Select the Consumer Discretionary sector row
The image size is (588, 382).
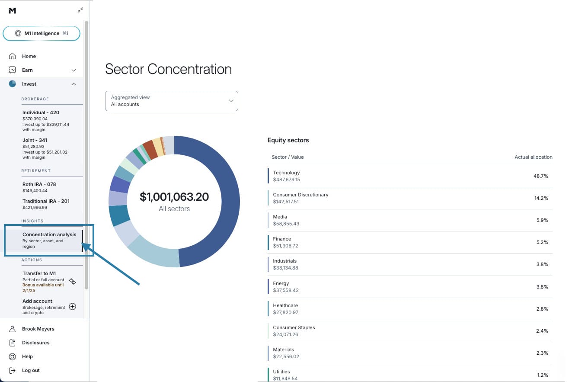pyautogui.click(x=410, y=198)
